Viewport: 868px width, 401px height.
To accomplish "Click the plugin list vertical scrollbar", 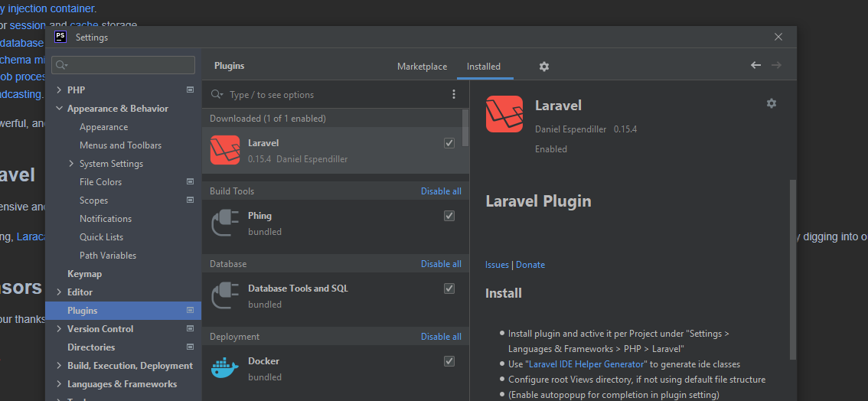I will coord(465,128).
